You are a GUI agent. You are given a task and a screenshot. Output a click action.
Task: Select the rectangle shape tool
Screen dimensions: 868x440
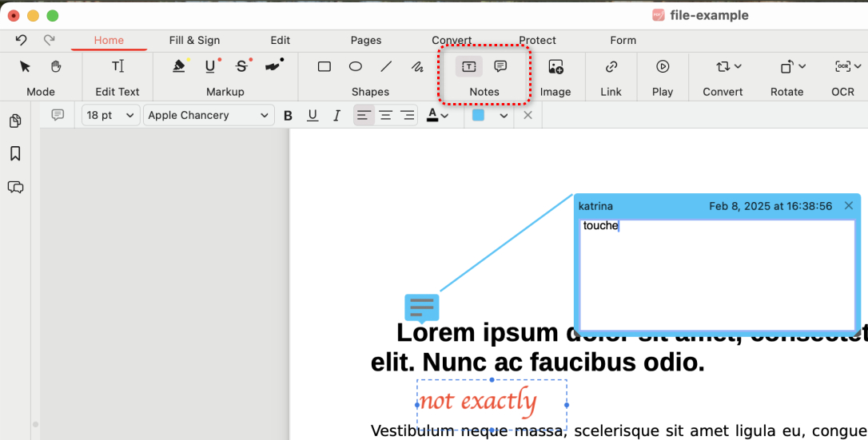[x=325, y=67]
